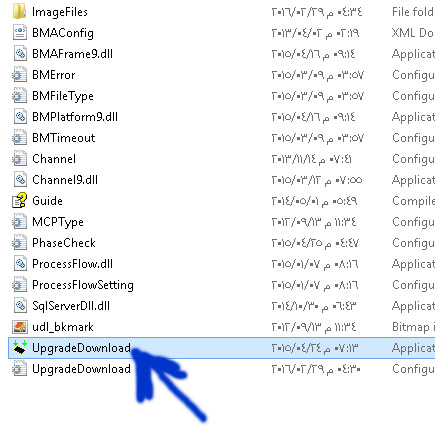Viewport: 435px width, 437px height.
Task: Select the ProcessFlow.dll file icon
Action: point(20,264)
